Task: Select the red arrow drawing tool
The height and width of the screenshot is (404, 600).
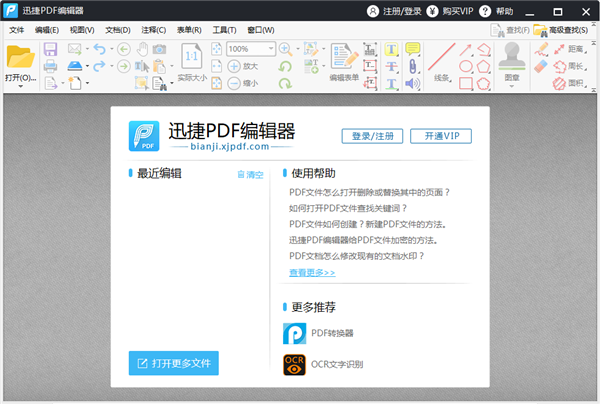Action: tap(465, 49)
